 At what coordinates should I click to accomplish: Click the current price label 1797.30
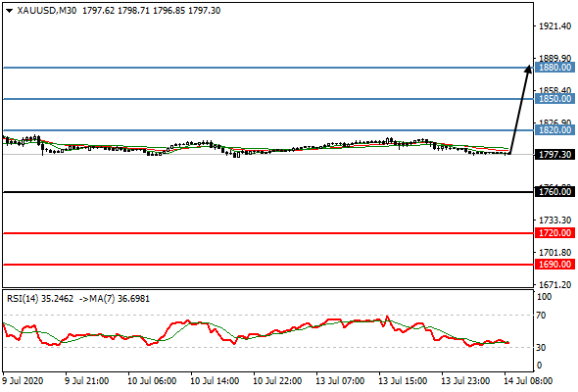tap(554, 155)
